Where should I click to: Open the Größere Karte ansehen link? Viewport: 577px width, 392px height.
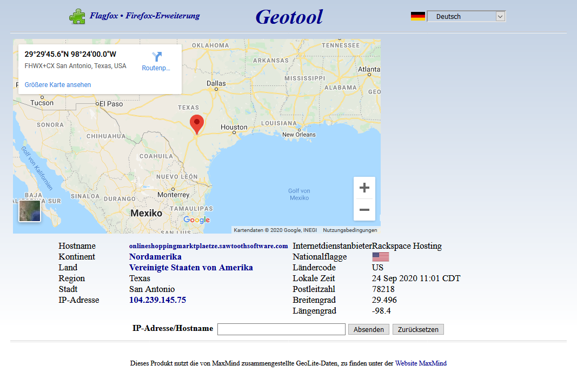[x=58, y=85]
